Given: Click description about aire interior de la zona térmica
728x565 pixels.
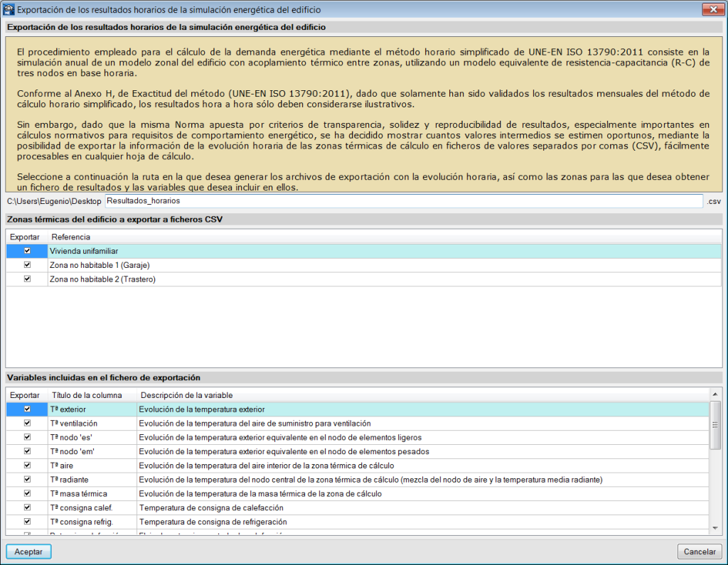Looking at the screenshot, I should point(423,466).
